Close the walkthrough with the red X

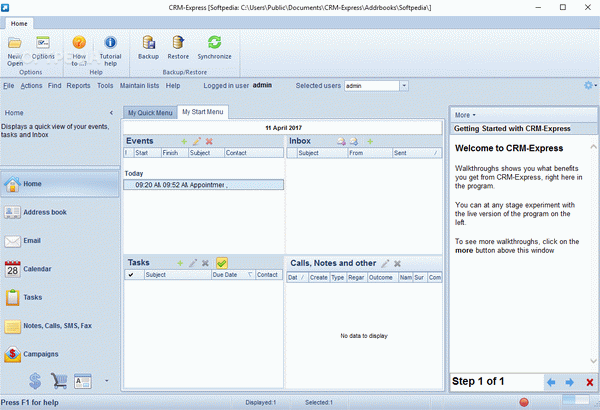(x=590, y=382)
